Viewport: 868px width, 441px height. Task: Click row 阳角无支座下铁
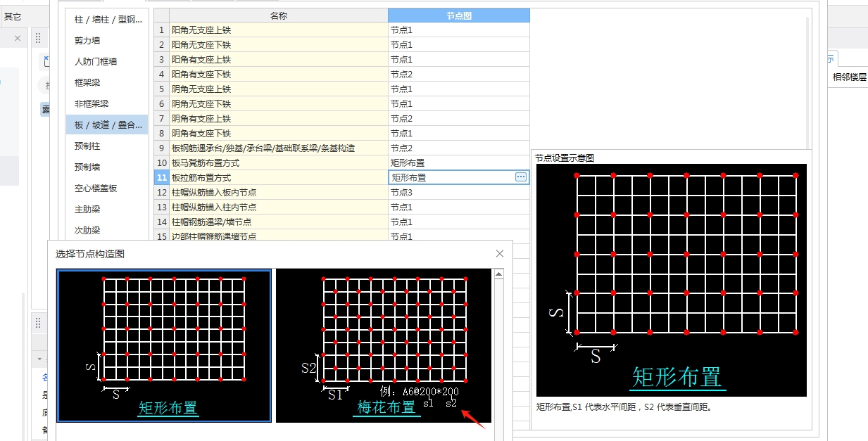[x=279, y=45]
